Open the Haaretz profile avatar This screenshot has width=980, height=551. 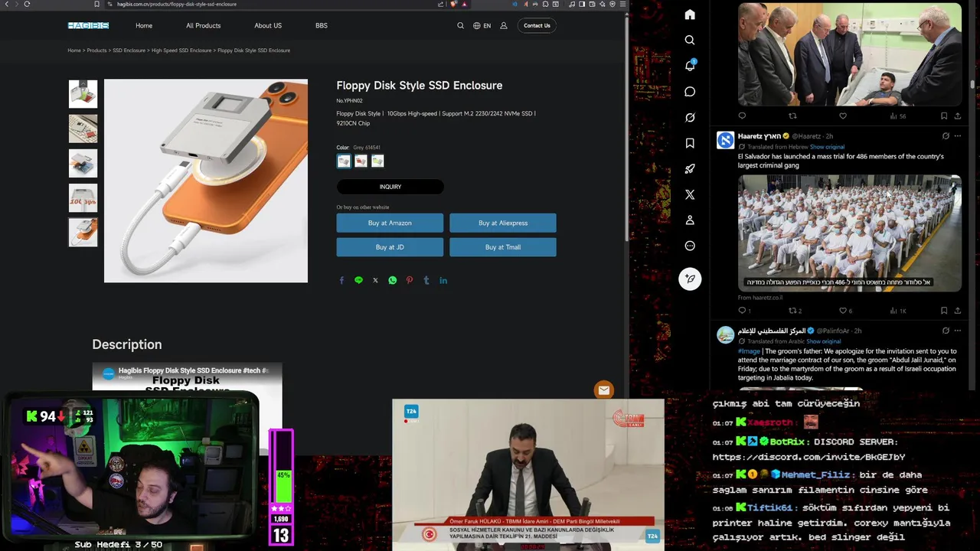pyautogui.click(x=726, y=140)
